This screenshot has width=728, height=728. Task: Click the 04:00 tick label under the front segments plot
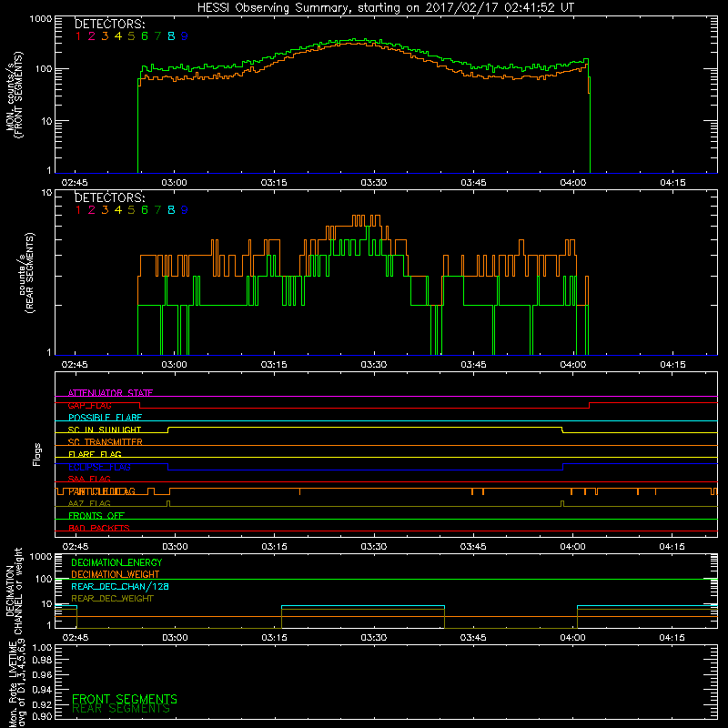pyautogui.click(x=573, y=183)
